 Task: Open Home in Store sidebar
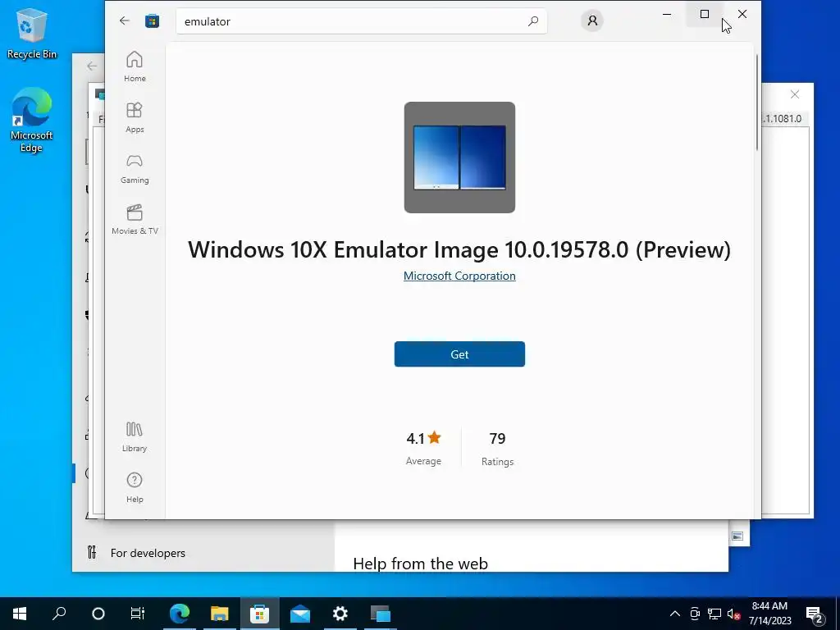coord(135,66)
